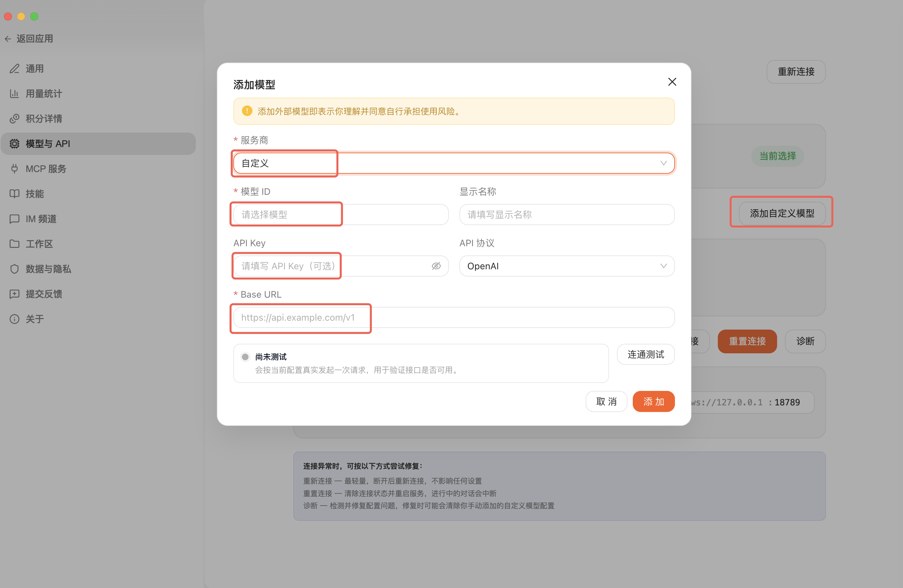The width and height of the screenshot is (903, 588).
Task: Click the shield icon for 数据与隐私
Action: pyautogui.click(x=15, y=269)
